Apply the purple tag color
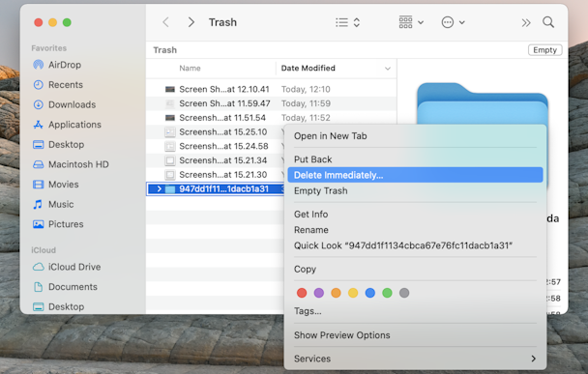The width and height of the screenshot is (588, 374). 319,293
